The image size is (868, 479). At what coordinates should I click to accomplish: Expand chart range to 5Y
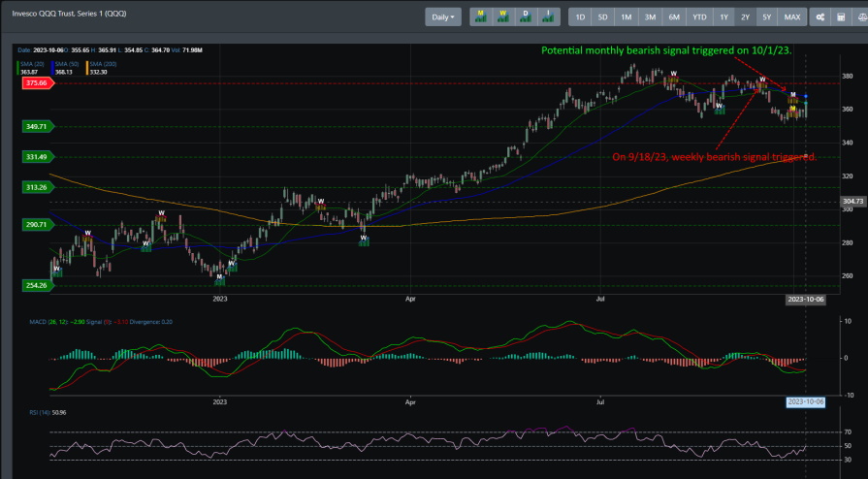pyautogui.click(x=767, y=17)
